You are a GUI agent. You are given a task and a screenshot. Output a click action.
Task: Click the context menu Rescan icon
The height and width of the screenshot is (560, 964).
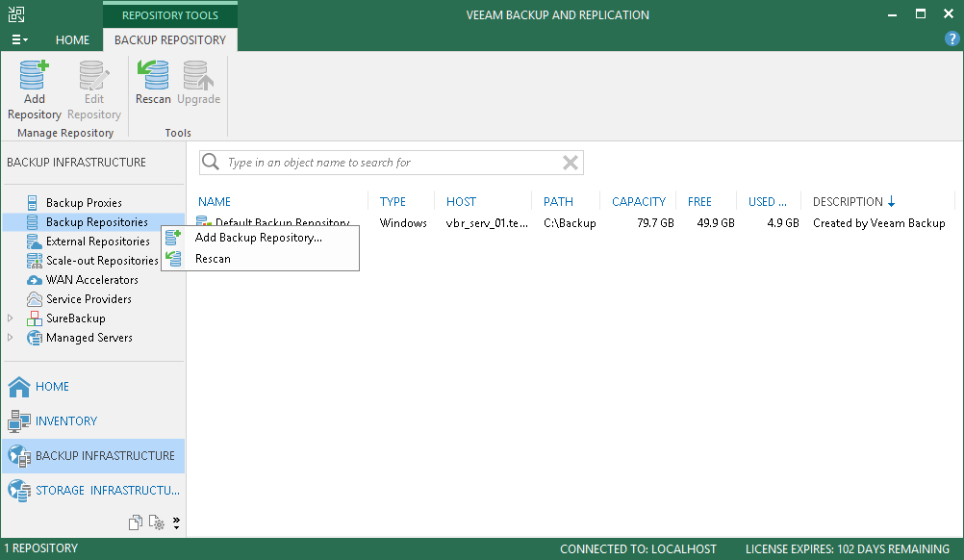pos(173,259)
